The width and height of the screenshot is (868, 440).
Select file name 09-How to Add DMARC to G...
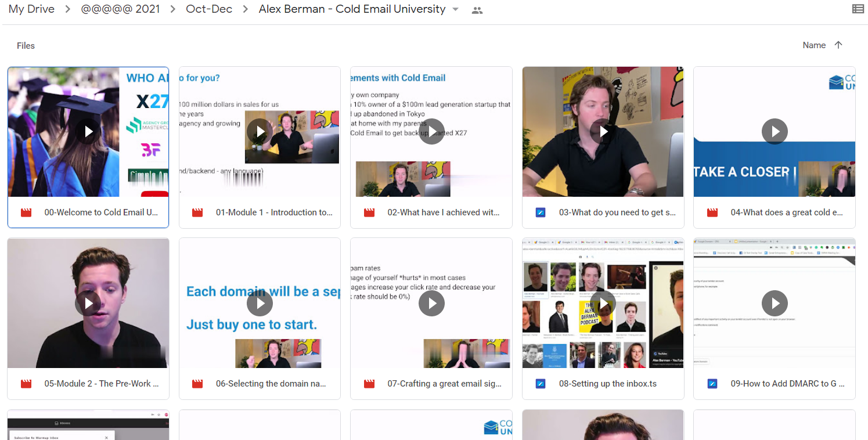point(787,384)
